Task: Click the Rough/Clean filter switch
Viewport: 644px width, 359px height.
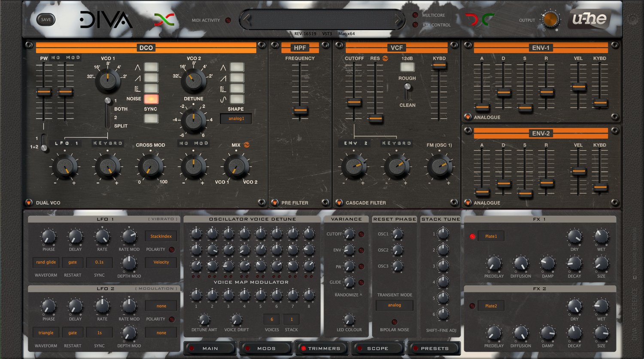Action: click(407, 91)
